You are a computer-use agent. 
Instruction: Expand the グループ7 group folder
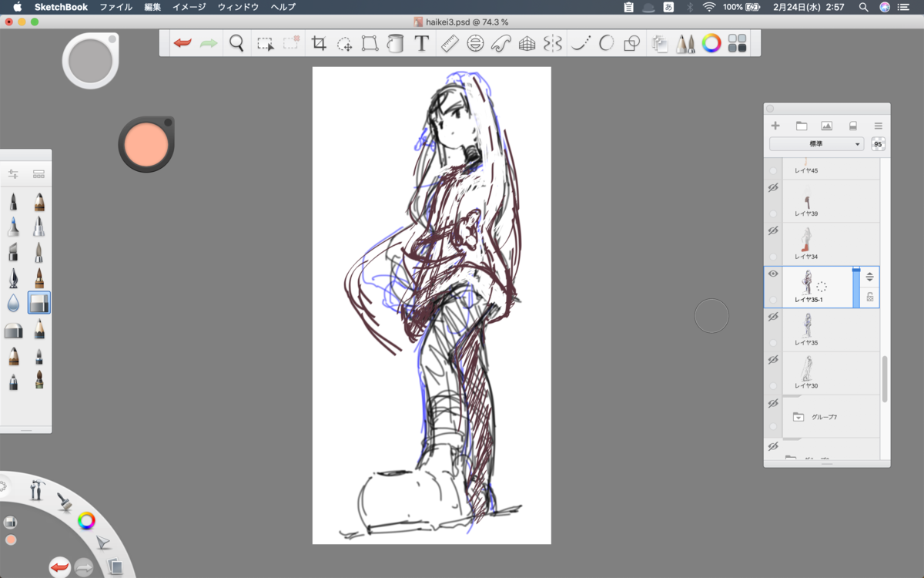[798, 417]
